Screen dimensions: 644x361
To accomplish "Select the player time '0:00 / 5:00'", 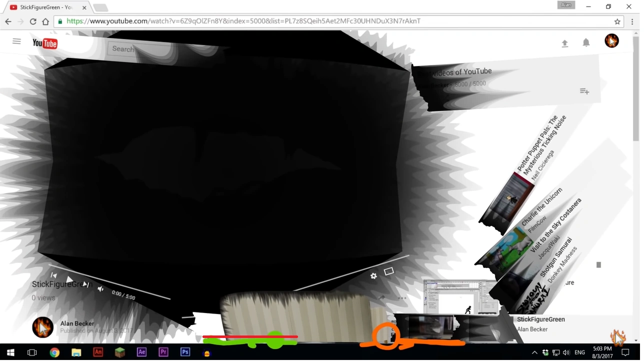I will [123, 295].
